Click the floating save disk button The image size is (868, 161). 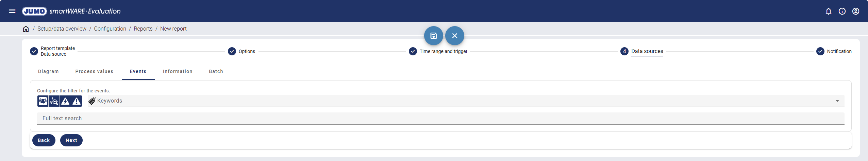pos(433,36)
